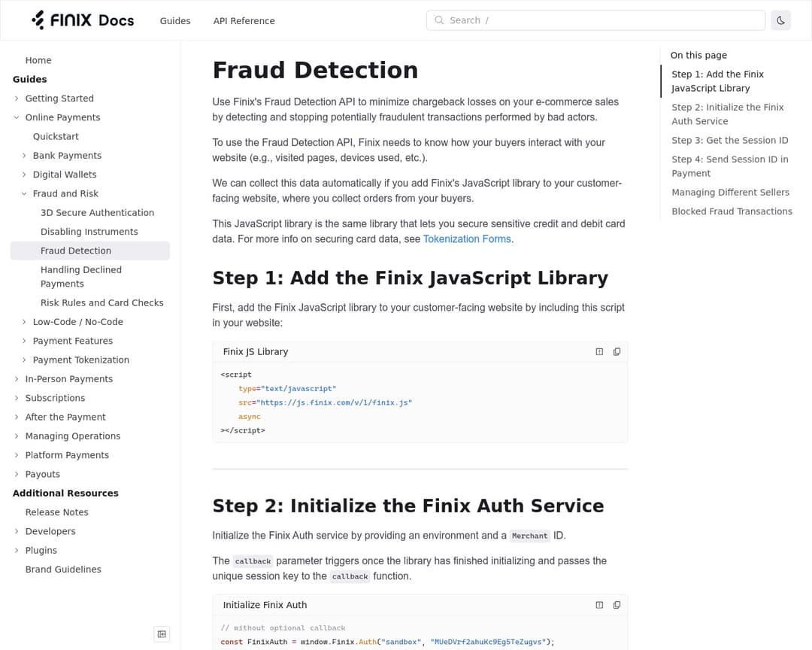This screenshot has width=812, height=650.
Task: Click the Finix Docs logo
Action: (83, 20)
